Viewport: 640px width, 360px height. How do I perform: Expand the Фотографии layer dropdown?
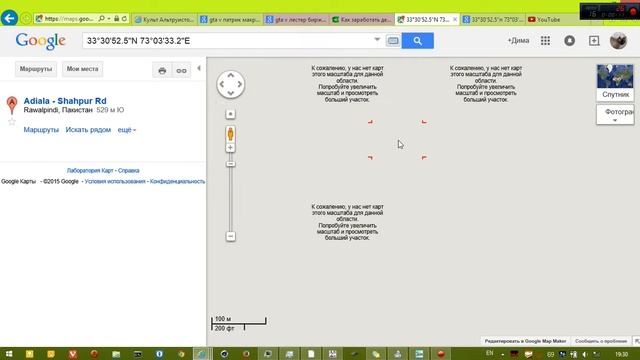615,115
